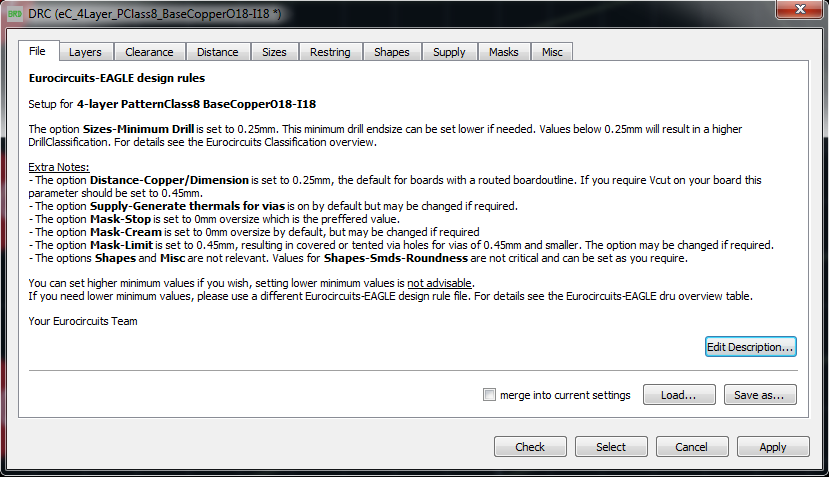The image size is (829, 477).
Task: Open the Masks tab
Action: (x=503, y=52)
